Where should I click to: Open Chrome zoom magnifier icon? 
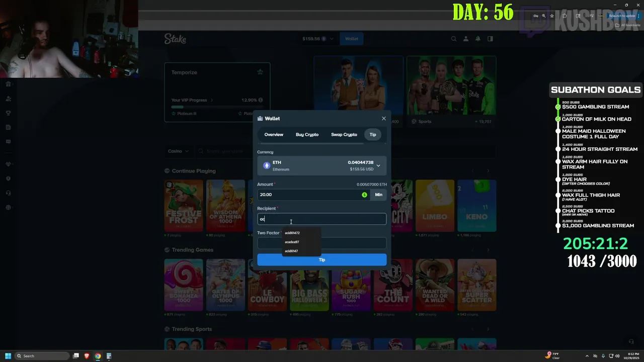(x=543, y=16)
